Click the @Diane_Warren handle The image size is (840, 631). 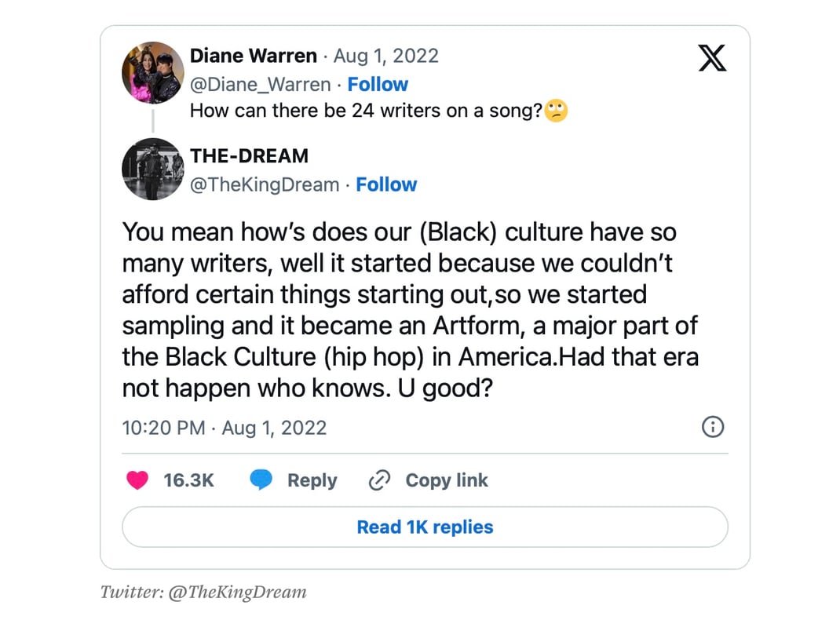[261, 84]
